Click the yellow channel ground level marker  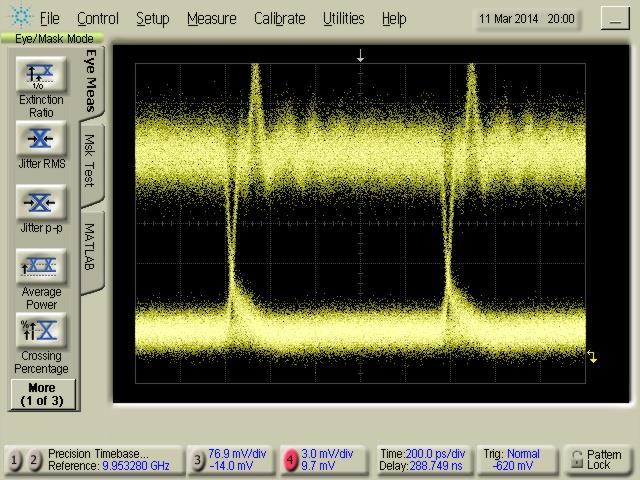[592, 357]
